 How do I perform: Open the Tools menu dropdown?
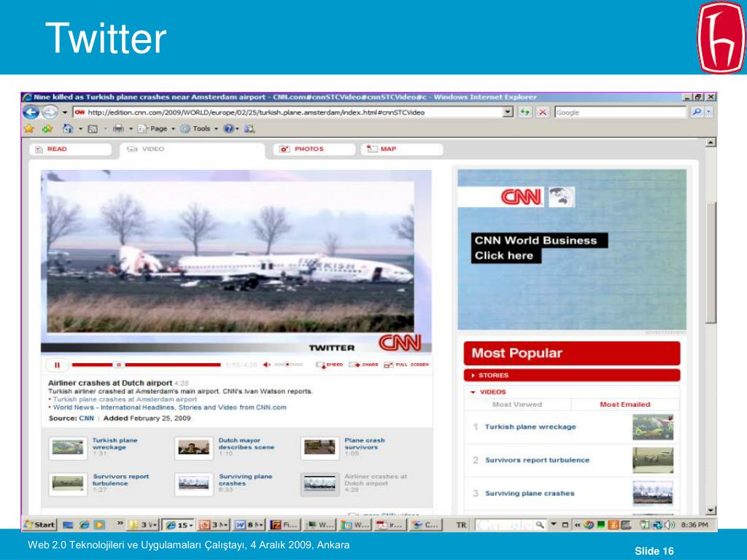point(199,128)
